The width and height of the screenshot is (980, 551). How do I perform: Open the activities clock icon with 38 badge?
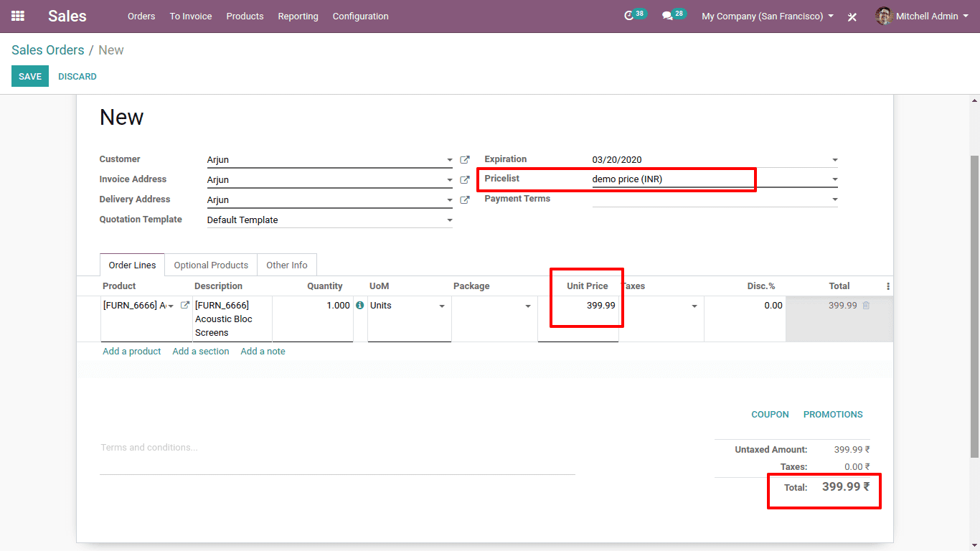629,16
